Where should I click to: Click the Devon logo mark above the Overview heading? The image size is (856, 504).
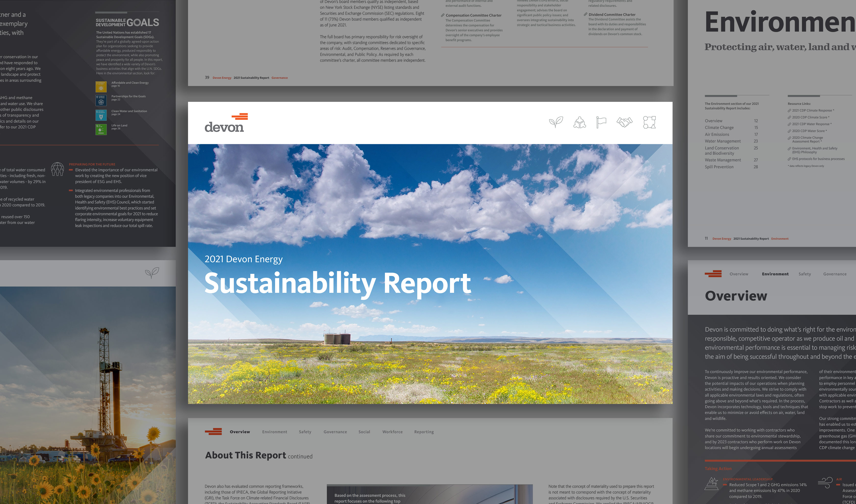713,274
